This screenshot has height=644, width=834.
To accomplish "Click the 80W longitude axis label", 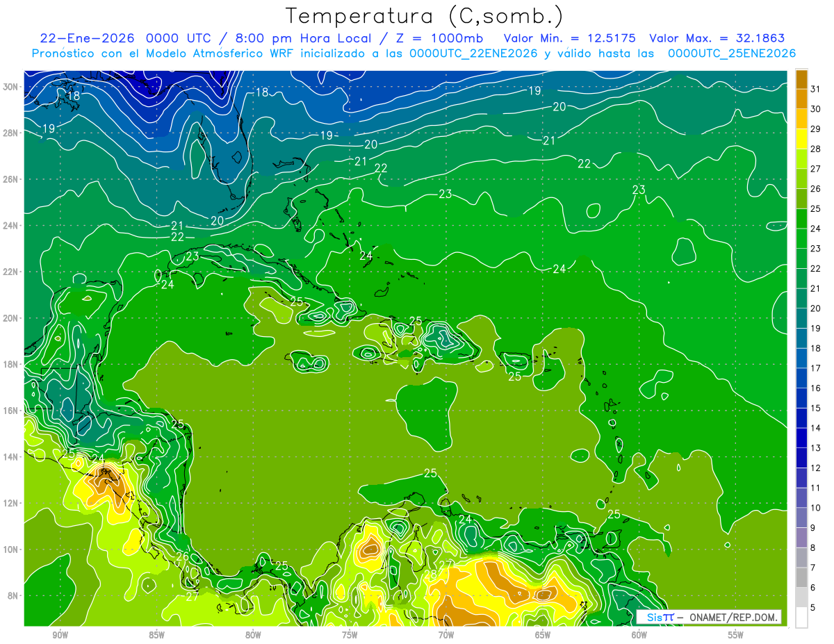I will 254,635.
